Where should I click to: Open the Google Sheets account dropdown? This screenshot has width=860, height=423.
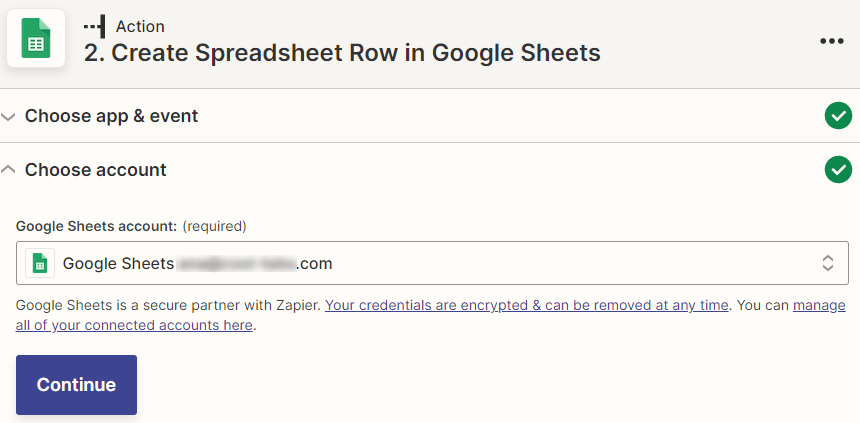pyautogui.click(x=432, y=263)
